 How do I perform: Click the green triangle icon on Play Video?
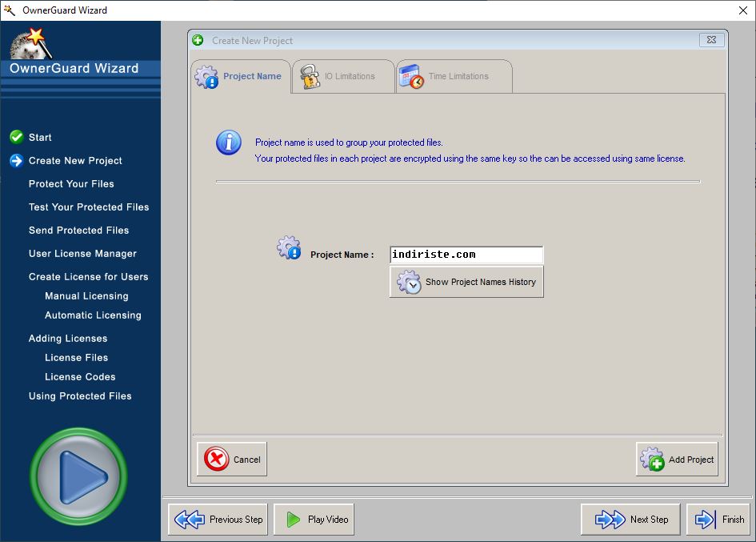point(293,520)
